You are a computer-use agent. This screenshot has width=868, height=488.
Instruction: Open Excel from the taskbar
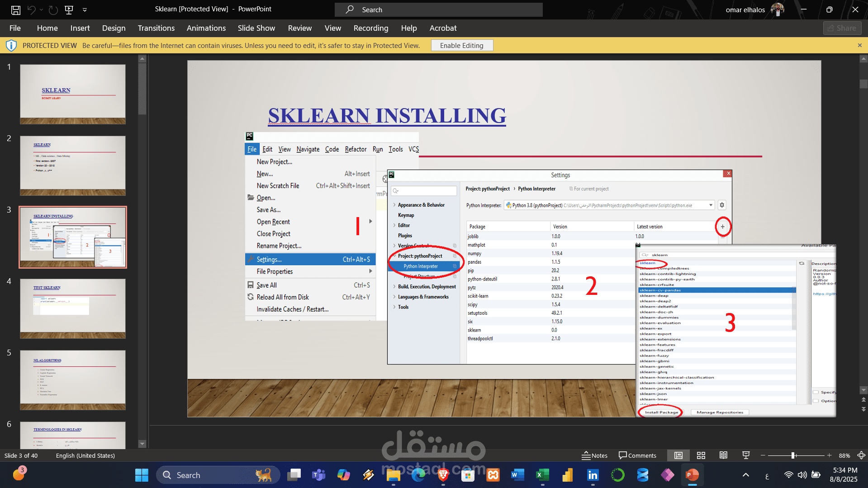pyautogui.click(x=542, y=475)
